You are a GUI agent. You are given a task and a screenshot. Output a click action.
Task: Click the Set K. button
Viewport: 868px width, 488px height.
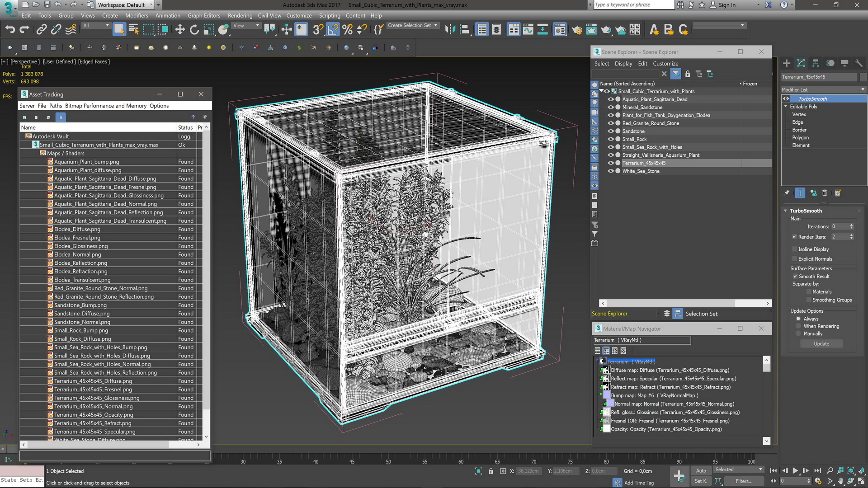point(701,481)
